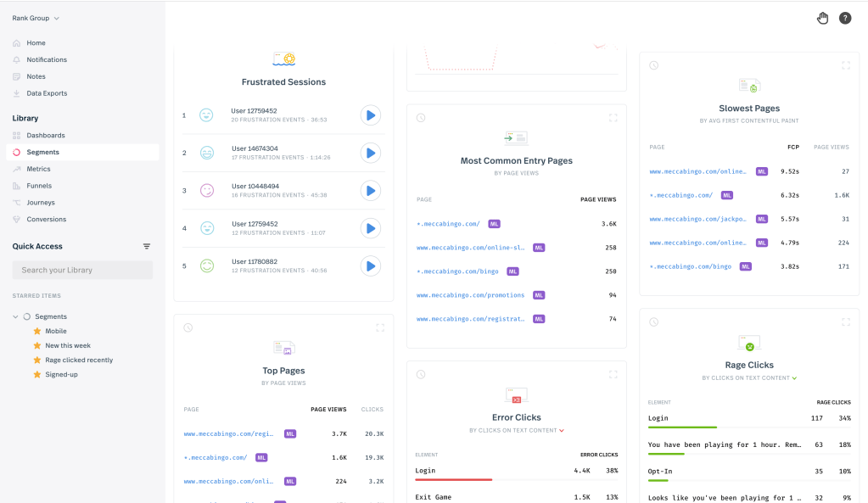Expand the Top Pages card fullscreen

click(379, 327)
